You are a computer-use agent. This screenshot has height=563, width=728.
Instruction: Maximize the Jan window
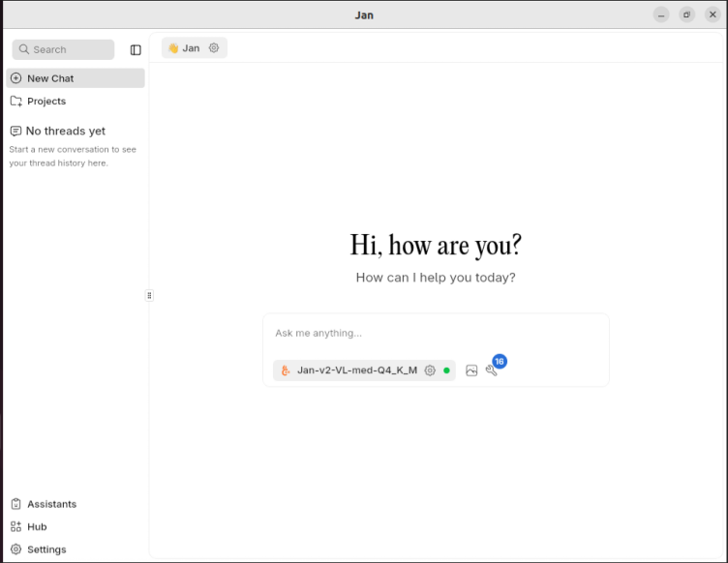(686, 15)
